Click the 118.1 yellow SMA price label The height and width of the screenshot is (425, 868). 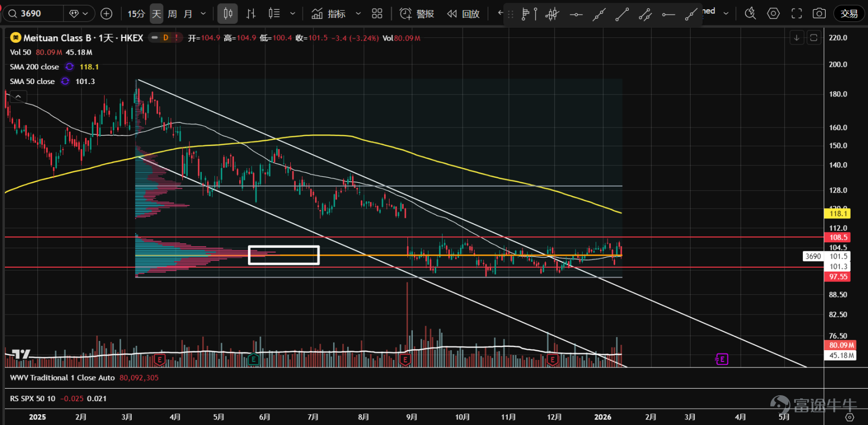tap(838, 214)
